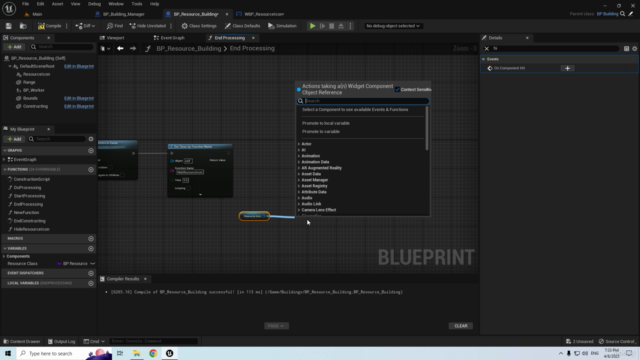This screenshot has height=360, width=640.
Task: Close the End Processing tab
Action: click(253, 38)
